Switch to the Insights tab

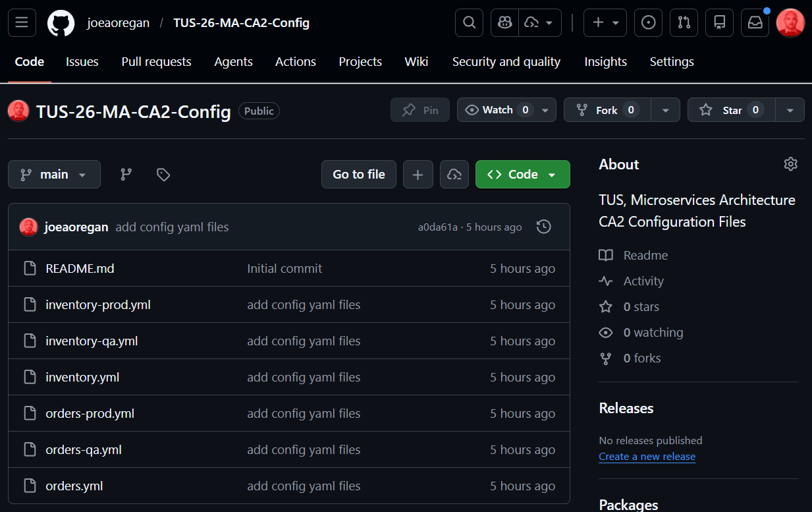[x=606, y=62]
